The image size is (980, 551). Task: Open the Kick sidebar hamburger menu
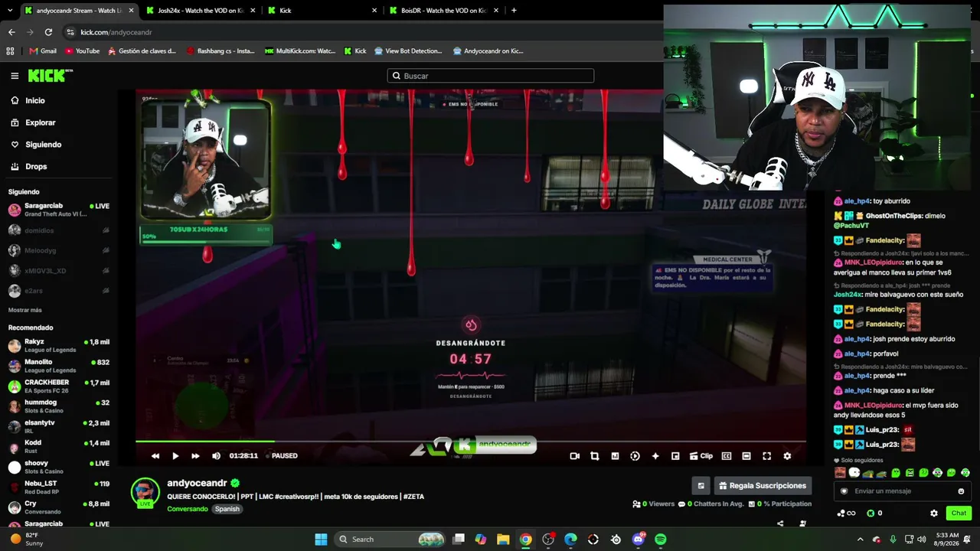[x=15, y=76]
